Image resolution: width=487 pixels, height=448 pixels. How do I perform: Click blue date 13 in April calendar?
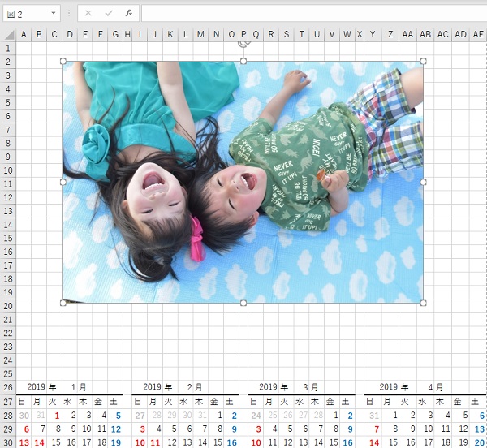coord(480,429)
